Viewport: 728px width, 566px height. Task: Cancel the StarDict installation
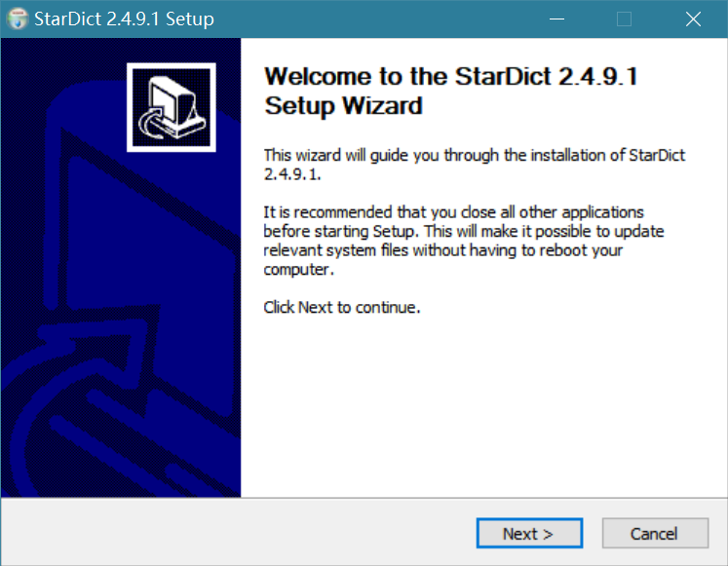tap(654, 533)
